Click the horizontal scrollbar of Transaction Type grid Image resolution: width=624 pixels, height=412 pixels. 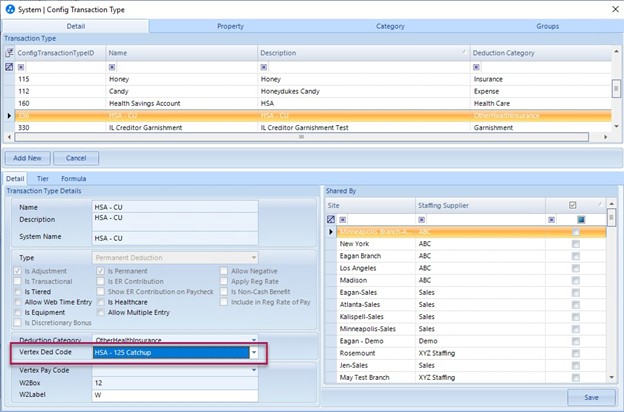(x=301, y=137)
